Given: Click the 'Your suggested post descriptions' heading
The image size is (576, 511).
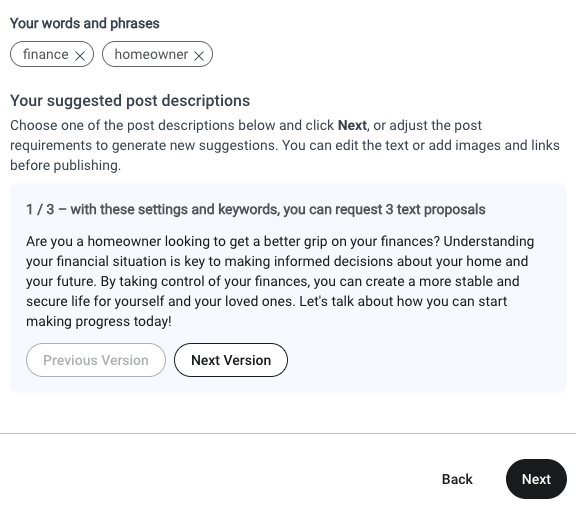Looking at the screenshot, I should (x=130, y=101).
